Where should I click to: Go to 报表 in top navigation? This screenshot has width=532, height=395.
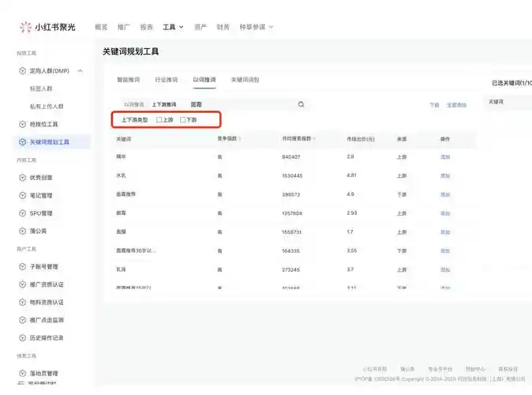tap(147, 27)
